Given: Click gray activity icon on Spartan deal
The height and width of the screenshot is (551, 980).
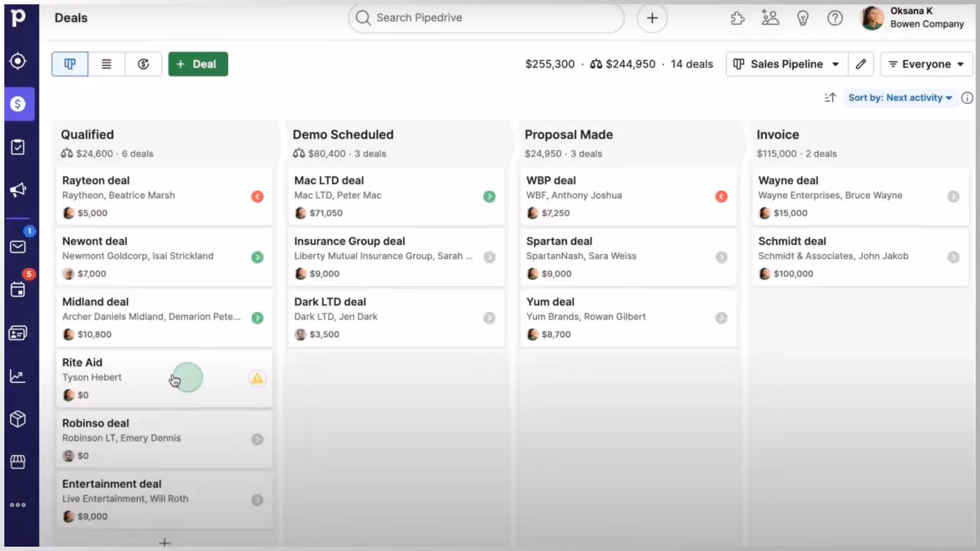Looking at the screenshot, I should [x=721, y=257].
